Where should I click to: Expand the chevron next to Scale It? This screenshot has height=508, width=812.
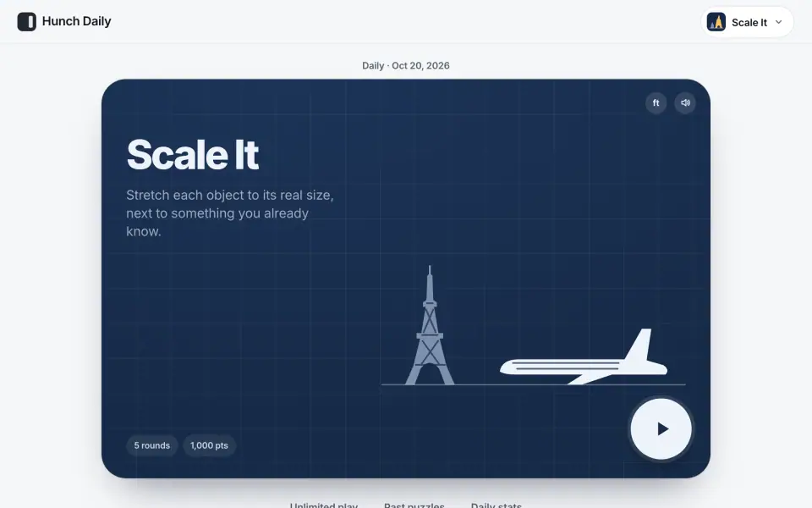[778, 22]
